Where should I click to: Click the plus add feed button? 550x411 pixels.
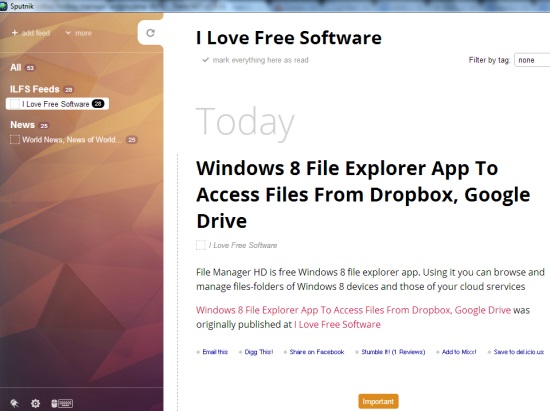(31, 33)
